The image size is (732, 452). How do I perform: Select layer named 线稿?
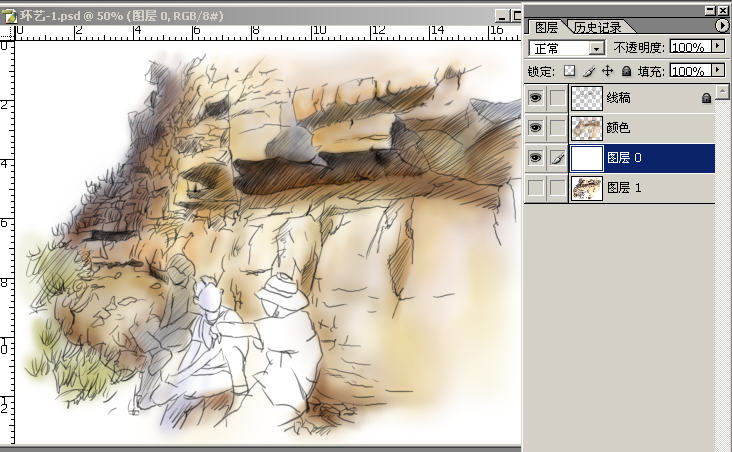[x=618, y=98]
